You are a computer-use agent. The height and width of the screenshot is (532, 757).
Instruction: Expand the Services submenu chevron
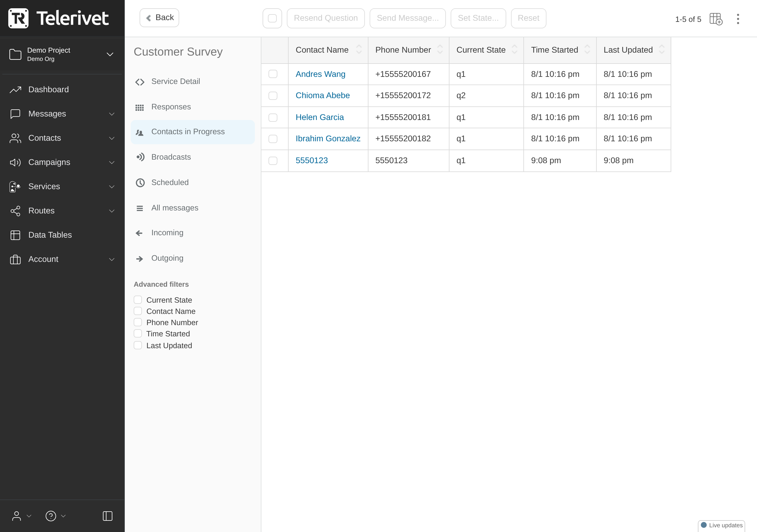click(x=112, y=187)
